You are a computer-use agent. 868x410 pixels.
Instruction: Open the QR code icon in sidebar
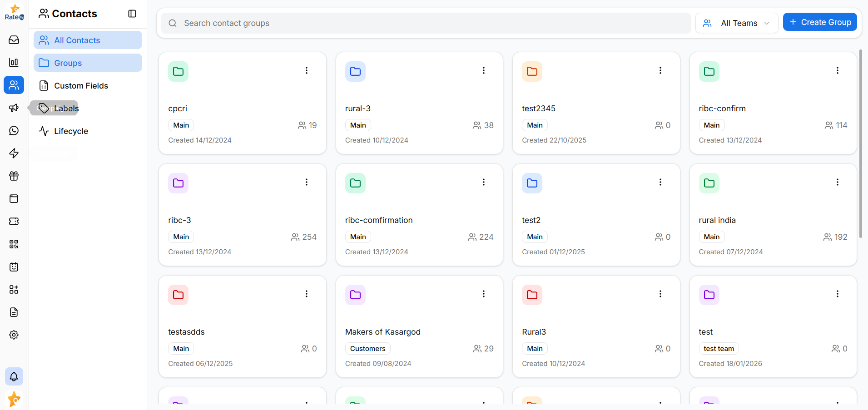(x=14, y=244)
